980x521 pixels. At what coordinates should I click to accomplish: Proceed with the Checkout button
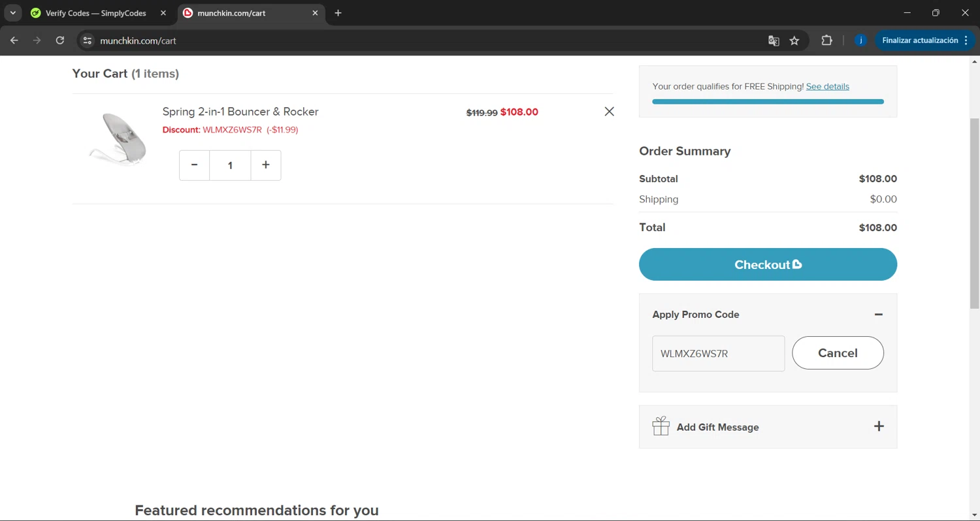coord(768,264)
